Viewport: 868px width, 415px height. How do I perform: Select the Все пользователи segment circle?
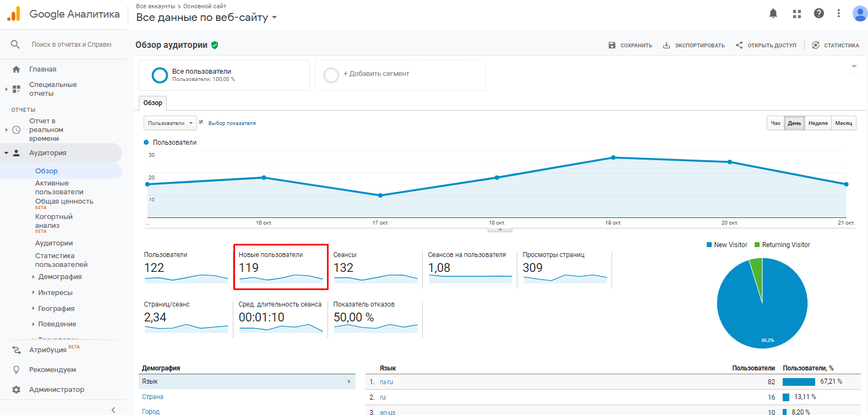(160, 75)
